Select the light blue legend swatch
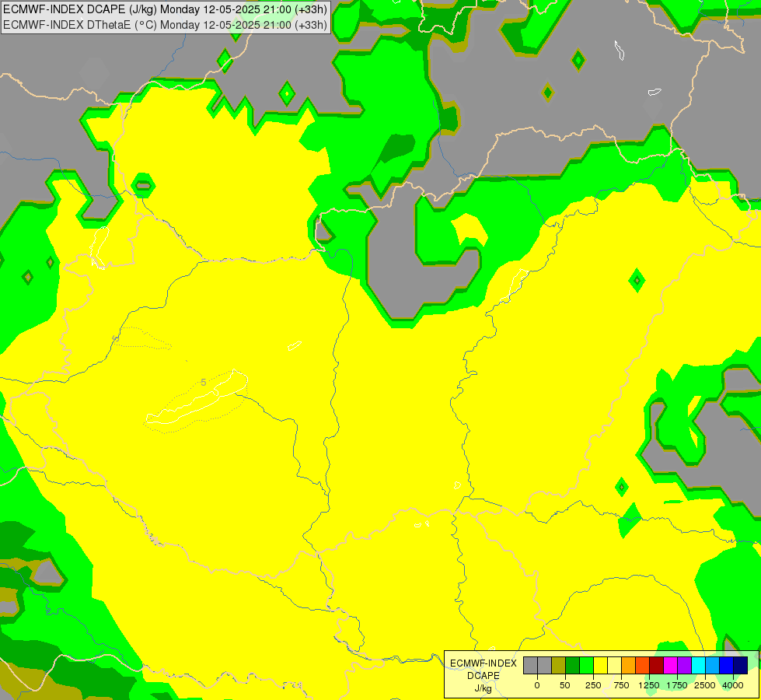This screenshot has width=761, height=700. (x=713, y=665)
